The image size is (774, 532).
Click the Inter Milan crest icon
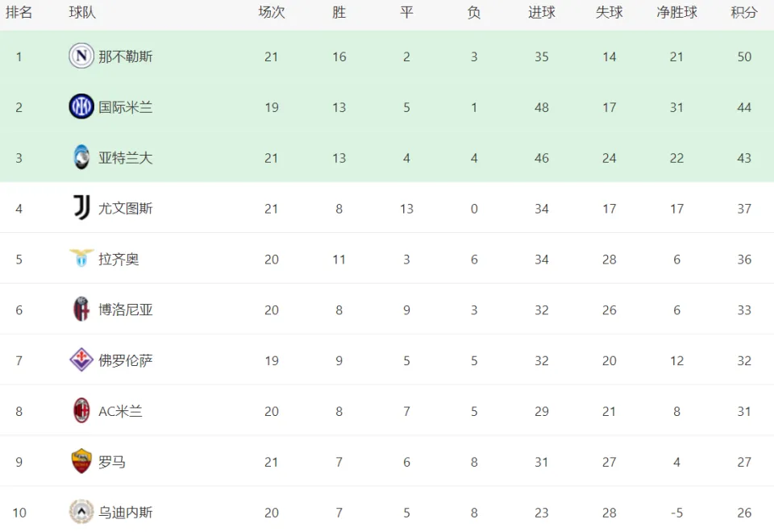tap(81, 106)
